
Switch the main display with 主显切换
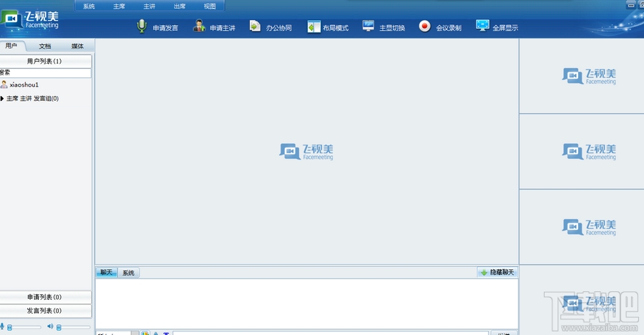pos(384,27)
